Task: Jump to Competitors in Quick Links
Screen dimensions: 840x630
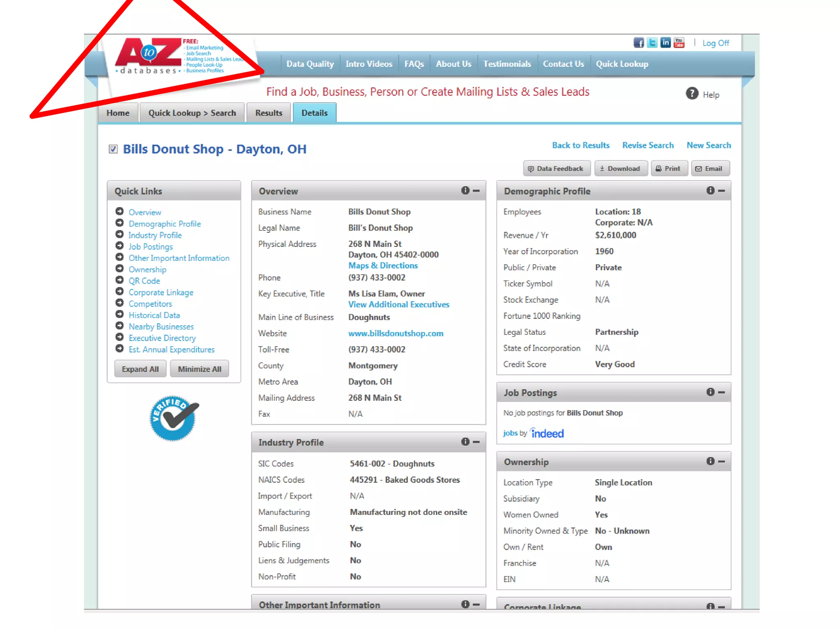Action: click(x=150, y=304)
